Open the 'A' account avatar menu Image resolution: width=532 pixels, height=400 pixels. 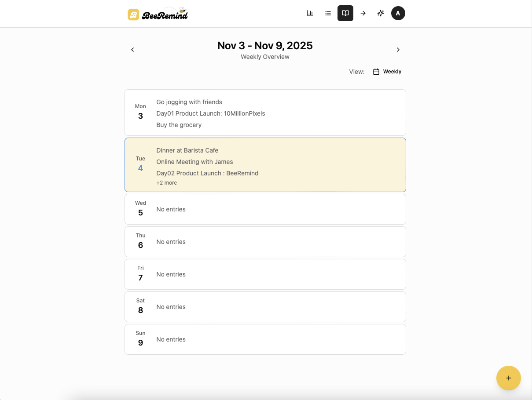(398, 13)
